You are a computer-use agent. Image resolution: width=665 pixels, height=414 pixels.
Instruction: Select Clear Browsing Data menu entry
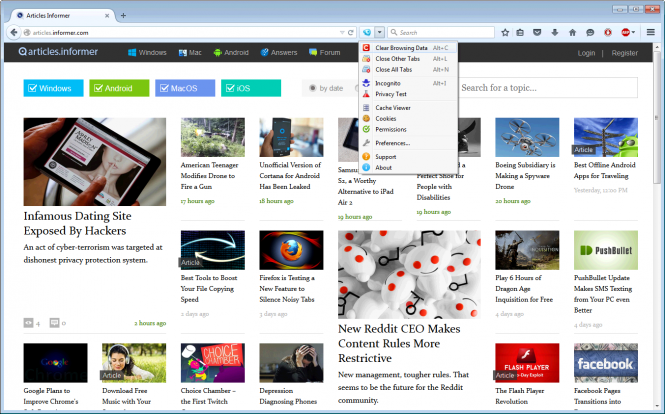[x=408, y=48]
